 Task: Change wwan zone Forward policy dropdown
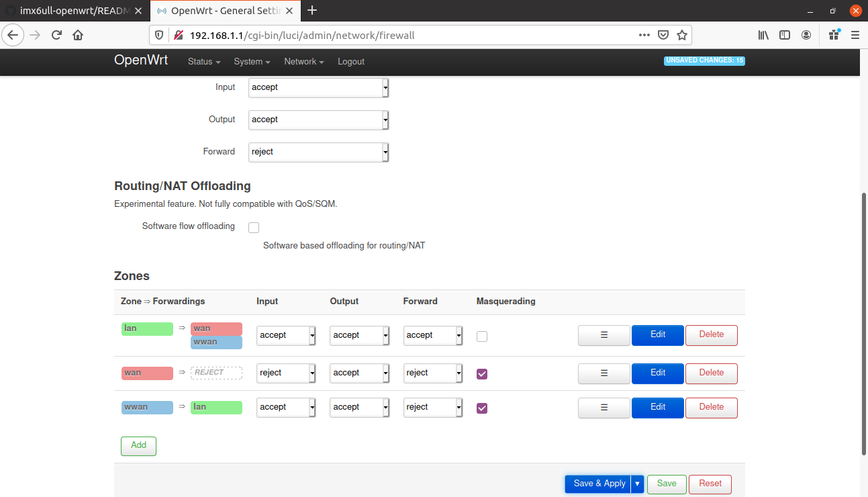tap(433, 407)
